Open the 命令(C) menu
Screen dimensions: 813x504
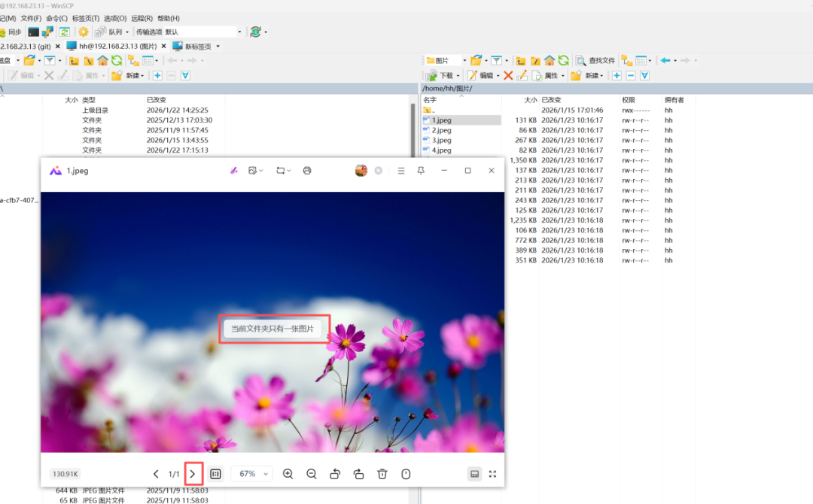(x=56, y=18)
